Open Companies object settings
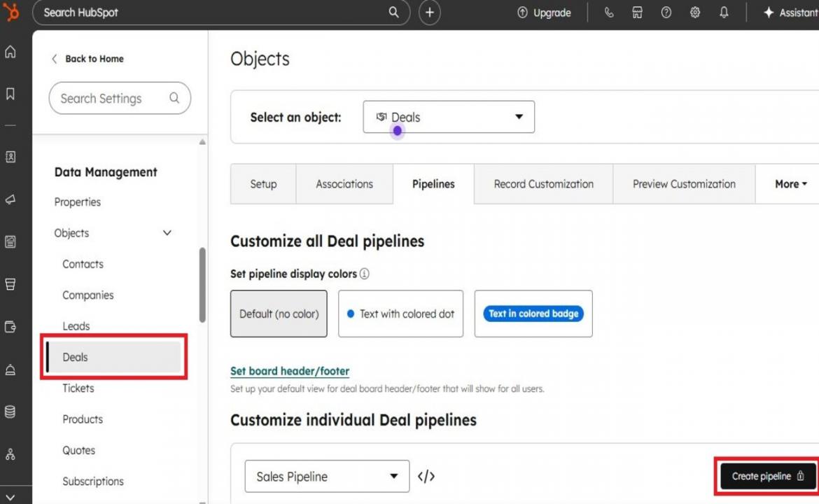The height and width of the screenshot is (504, 819). click(x=87, y=295)
